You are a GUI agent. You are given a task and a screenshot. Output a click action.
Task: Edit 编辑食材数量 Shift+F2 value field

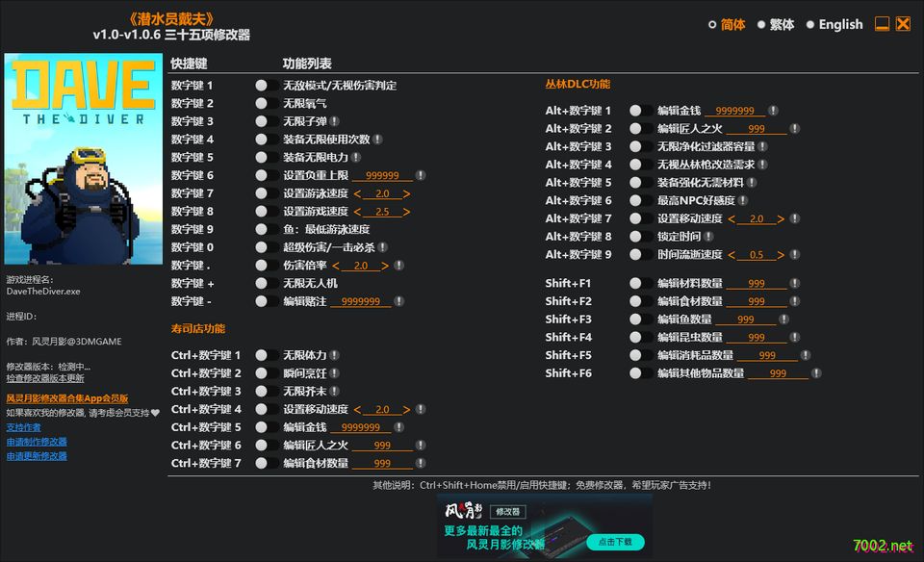point(757,301)
